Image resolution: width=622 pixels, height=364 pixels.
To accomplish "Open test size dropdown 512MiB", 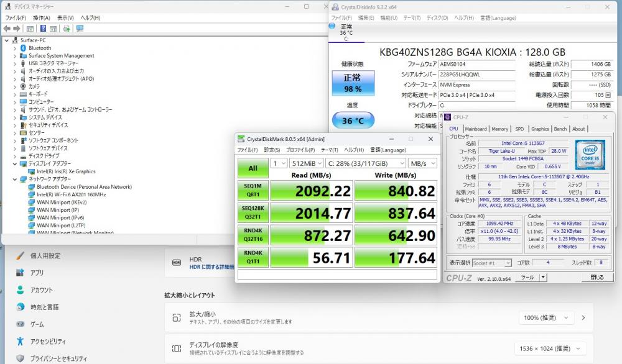I will 306,163.
